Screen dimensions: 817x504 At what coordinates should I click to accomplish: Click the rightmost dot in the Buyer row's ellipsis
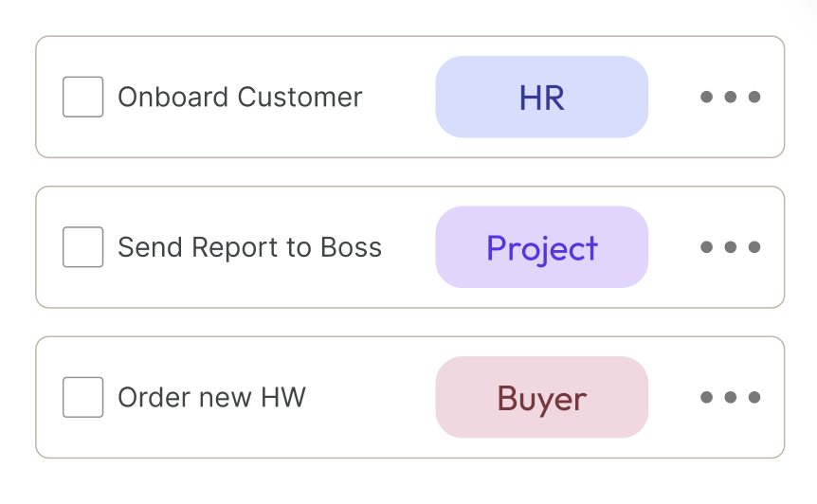click(x=753, y=397)
